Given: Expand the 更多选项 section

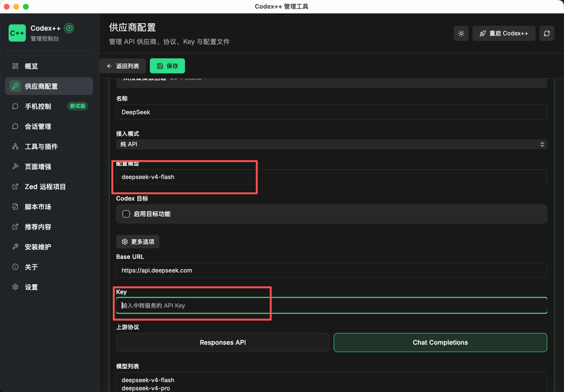Looking at the screenshot, I should (x=138, y=242).
